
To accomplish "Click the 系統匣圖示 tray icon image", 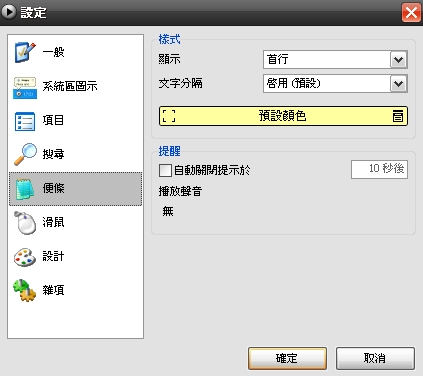I will pyautogui.click(x=25, y=88).
